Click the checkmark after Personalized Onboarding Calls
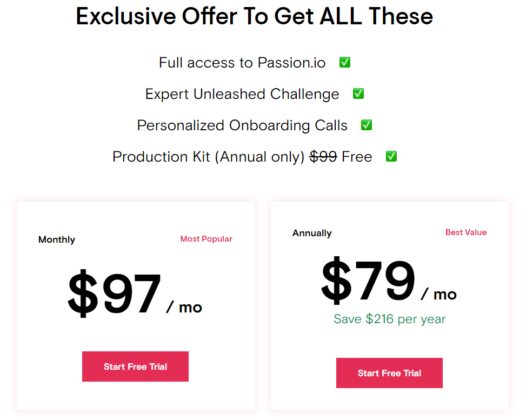This screenshot has width=526, height=420. coord(367,125)
